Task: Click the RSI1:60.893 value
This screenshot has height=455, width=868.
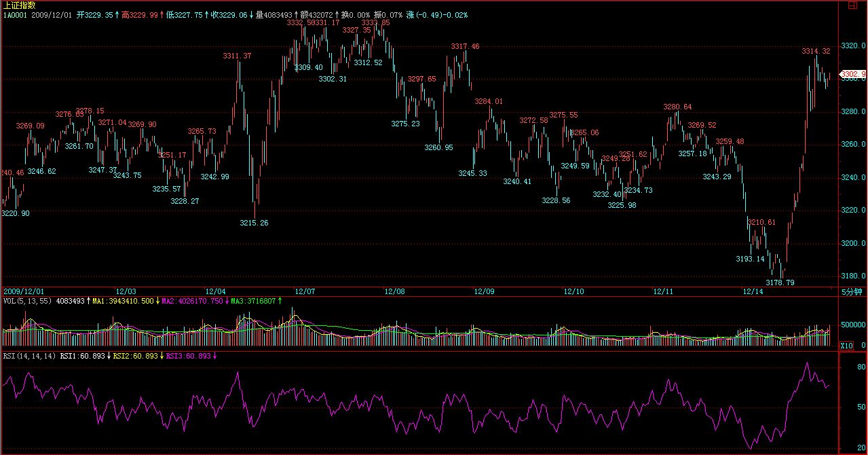Action: 82,355
